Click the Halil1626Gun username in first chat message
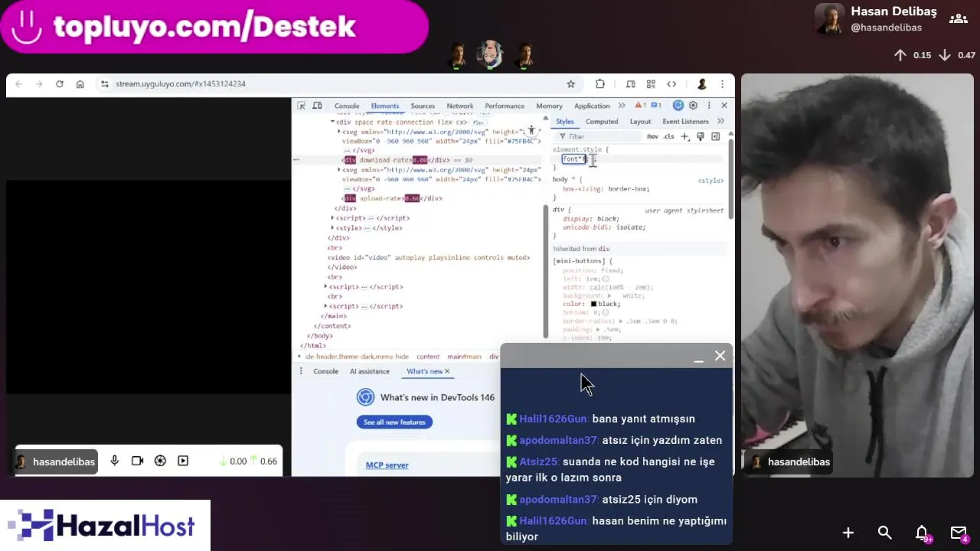This screenshot has height=551, width=980. (x=554, y=419)
